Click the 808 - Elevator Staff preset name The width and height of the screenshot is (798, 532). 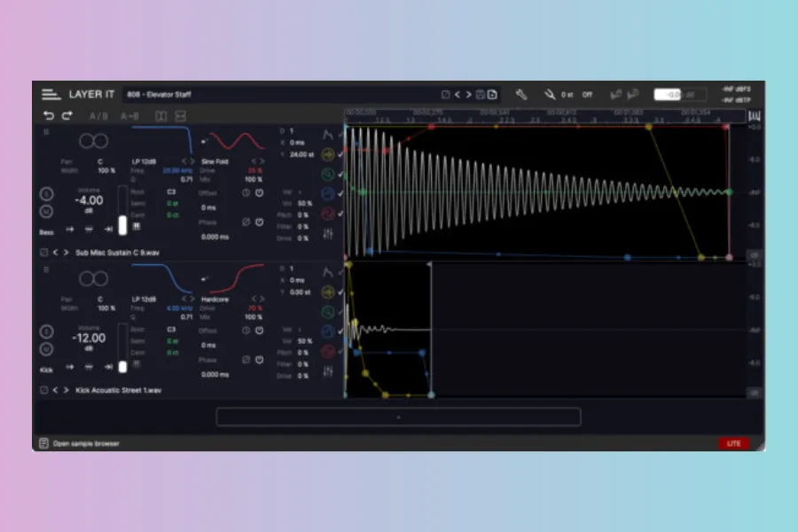pos(160,94)
